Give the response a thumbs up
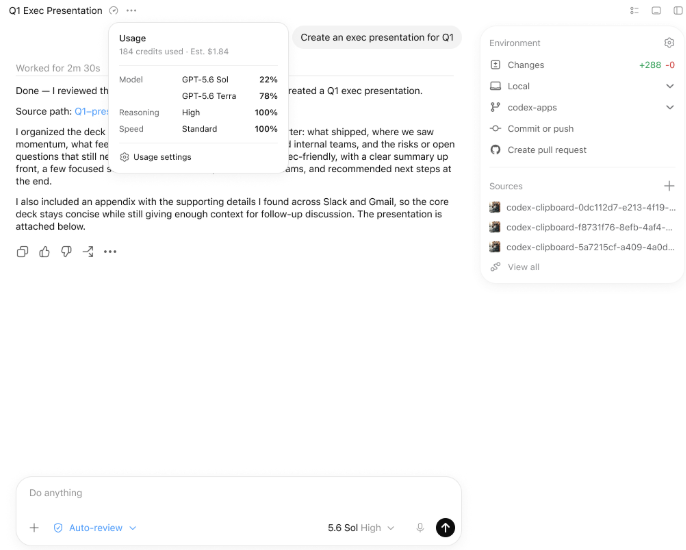Screen dimensions: 686x550 (x=44, y=252)
